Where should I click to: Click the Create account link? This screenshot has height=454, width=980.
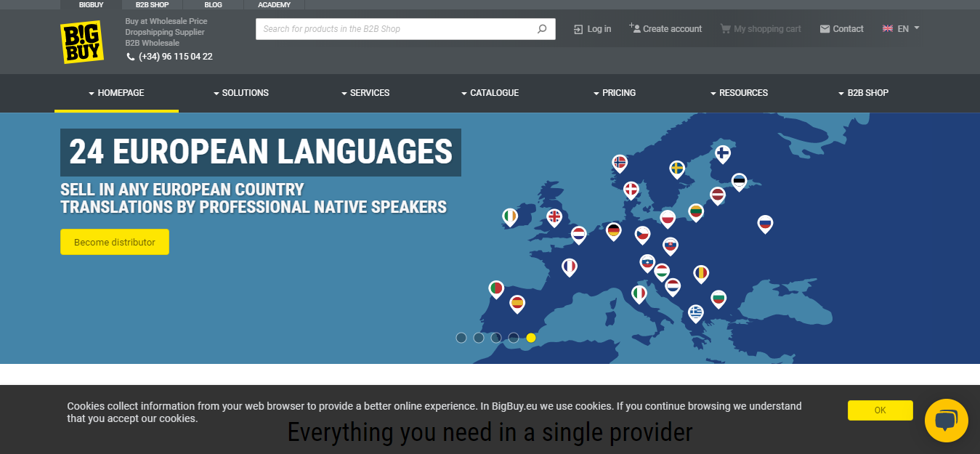click(666, 29)
